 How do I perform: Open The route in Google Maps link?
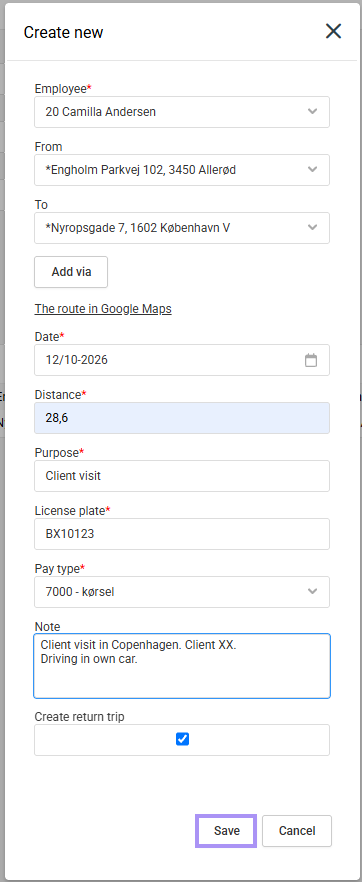(103, 309)
